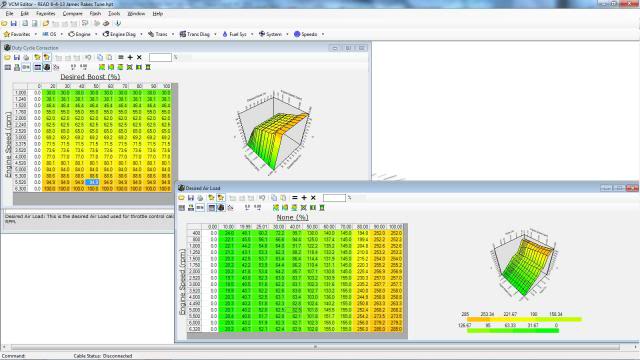
Task: Open the Engine dropdown arrow
Action: click(x=96, y=34)
